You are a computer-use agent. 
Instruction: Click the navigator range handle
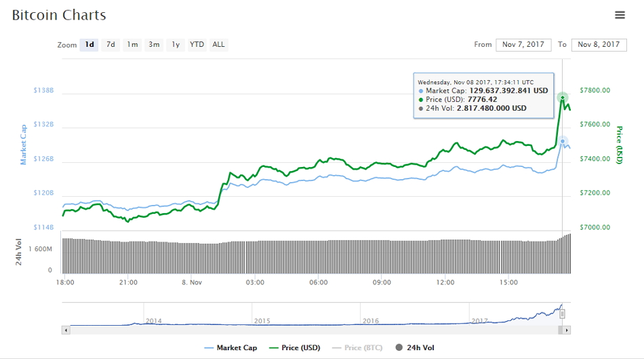tap(562, 314)
